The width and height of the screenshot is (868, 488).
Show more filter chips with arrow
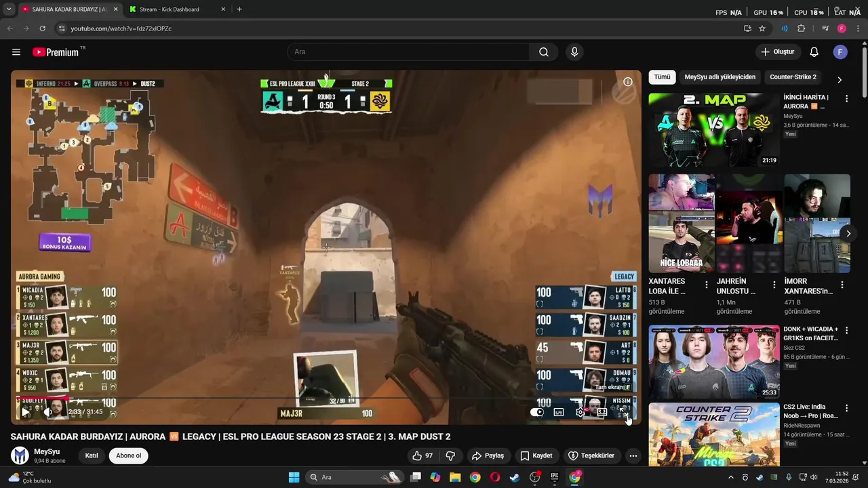point(840,79)
